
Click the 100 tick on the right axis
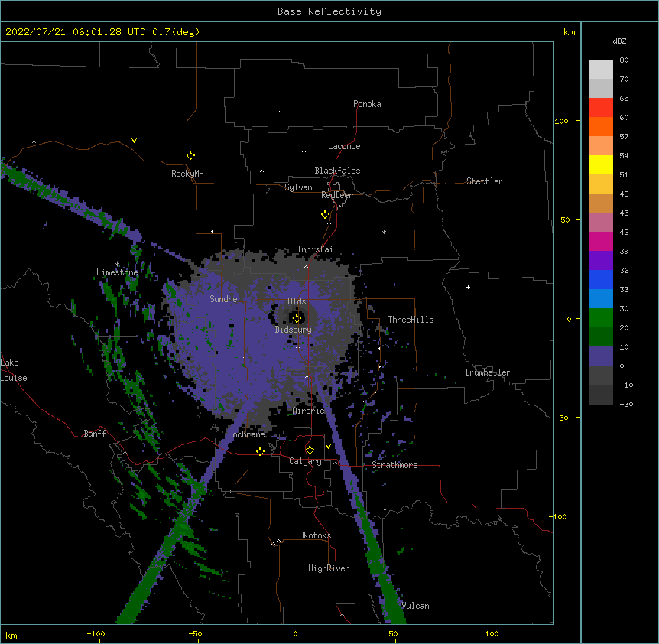point(561,121)
